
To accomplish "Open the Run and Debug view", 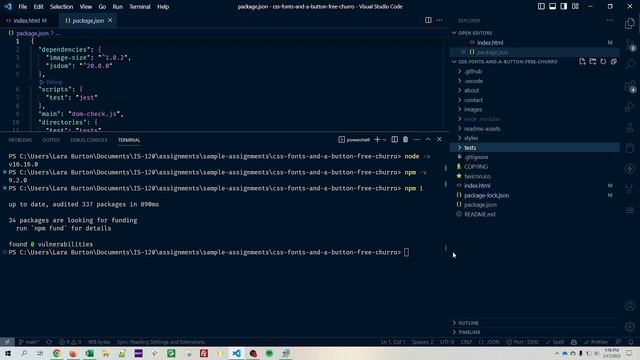I will (630, 107).
